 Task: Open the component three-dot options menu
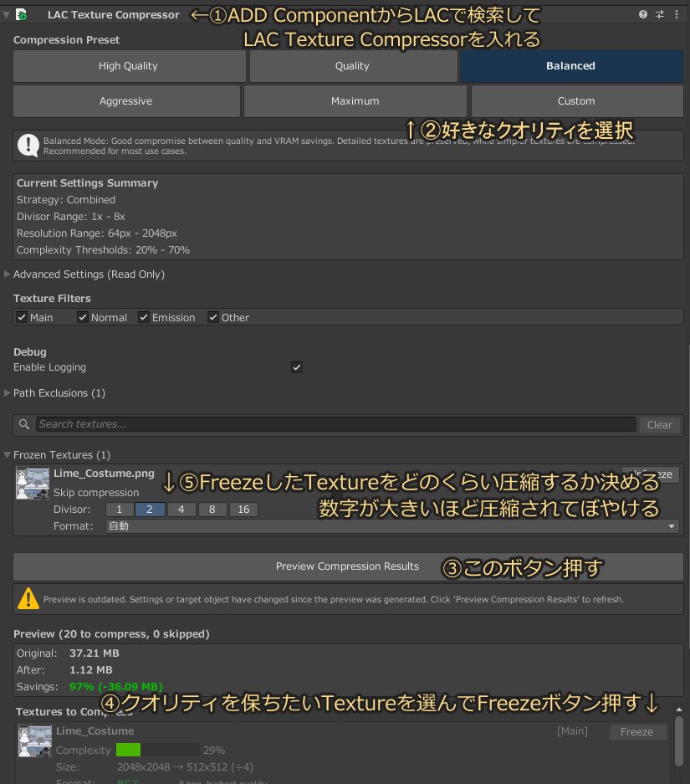coord(677,14)
